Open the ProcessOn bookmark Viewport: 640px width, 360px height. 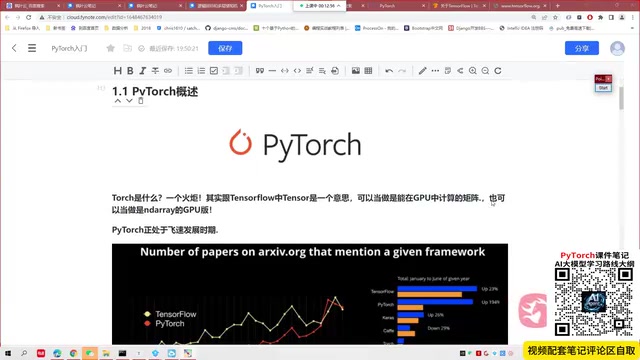(x=377, y=28)
